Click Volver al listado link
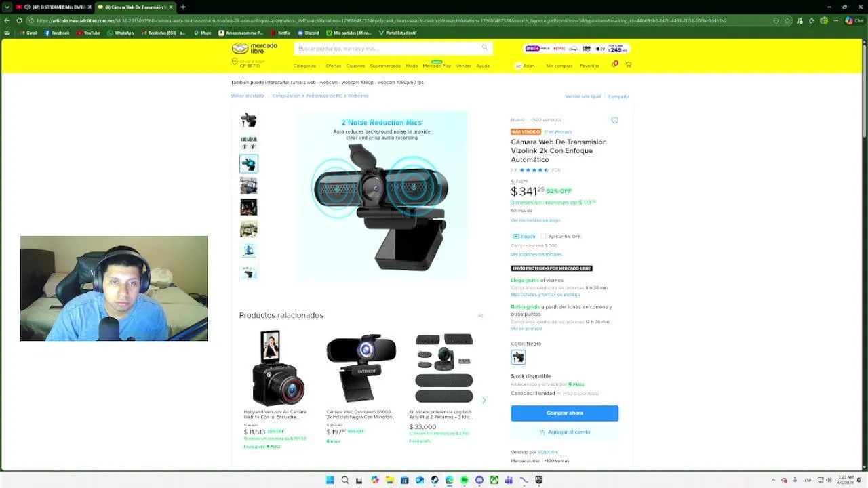This screenshot has width=868, height=488. (x=248, y=96)
